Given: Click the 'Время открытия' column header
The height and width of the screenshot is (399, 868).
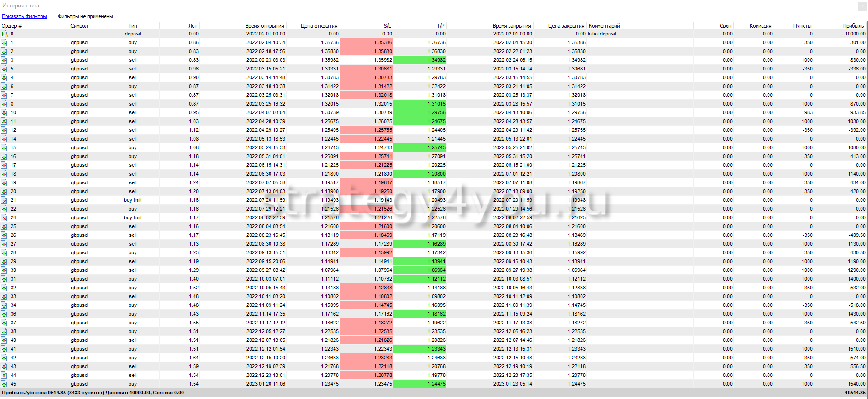Looking at the screenshot, I should (x=264, y=26).
